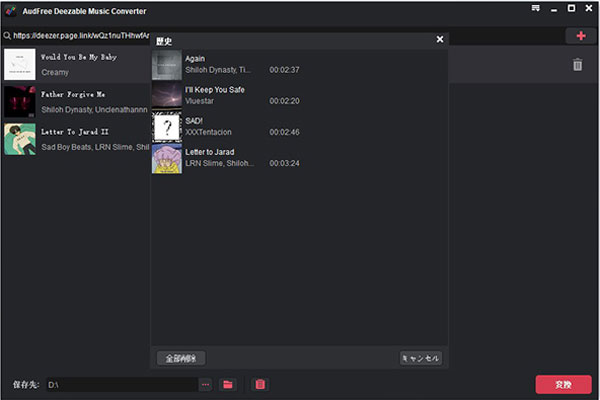Click Letter to Jarad history title
600x400 pixels.
(210, 152)
